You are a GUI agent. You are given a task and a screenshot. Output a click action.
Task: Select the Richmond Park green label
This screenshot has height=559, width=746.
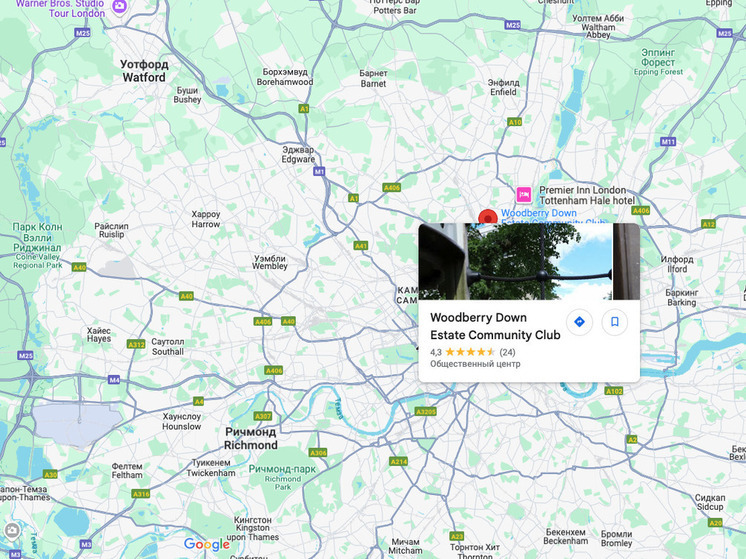click(282, 477)
